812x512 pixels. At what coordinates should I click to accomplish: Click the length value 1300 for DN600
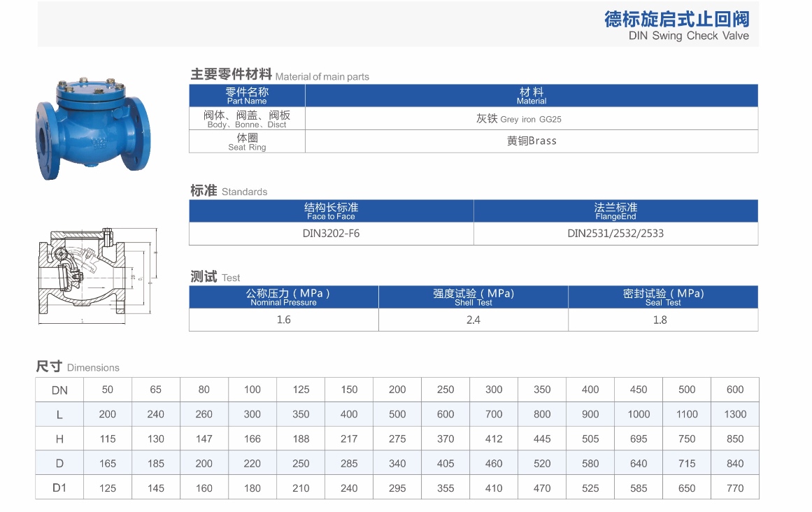[734, 414]
